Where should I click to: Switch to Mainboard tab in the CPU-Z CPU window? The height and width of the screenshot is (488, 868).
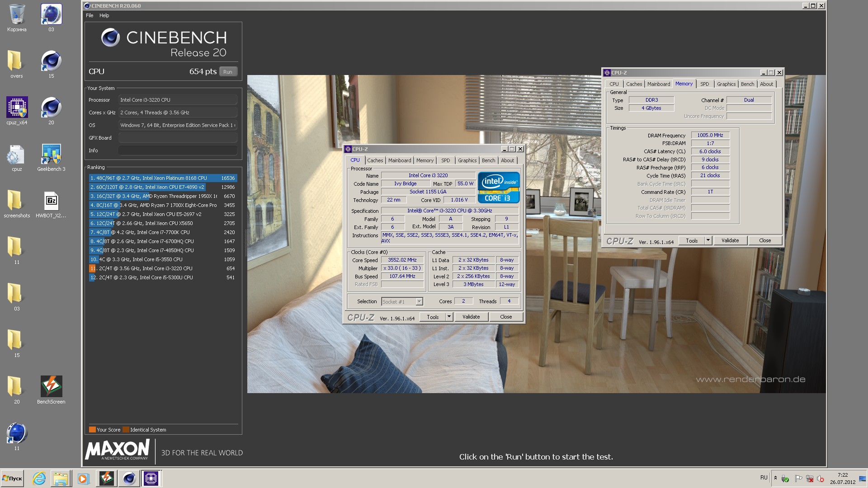400,160
